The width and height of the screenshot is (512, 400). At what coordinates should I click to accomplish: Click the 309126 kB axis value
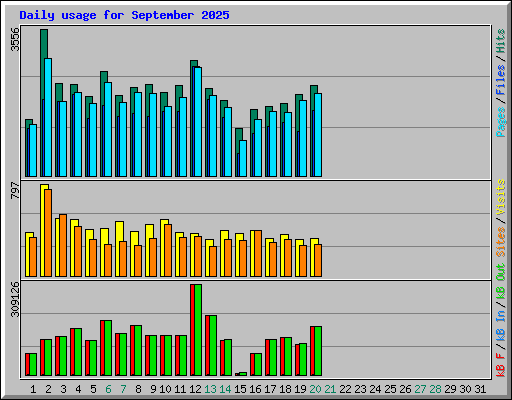15,299
